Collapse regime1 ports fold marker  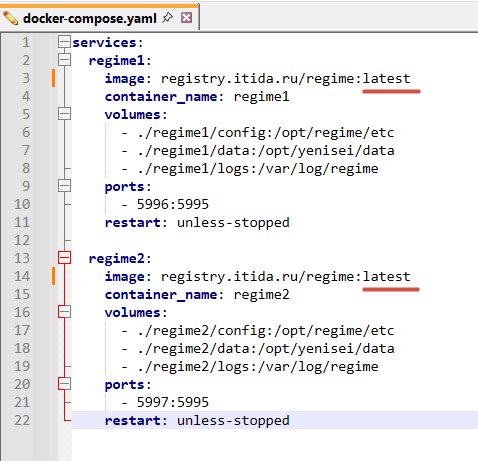[64, 186]
